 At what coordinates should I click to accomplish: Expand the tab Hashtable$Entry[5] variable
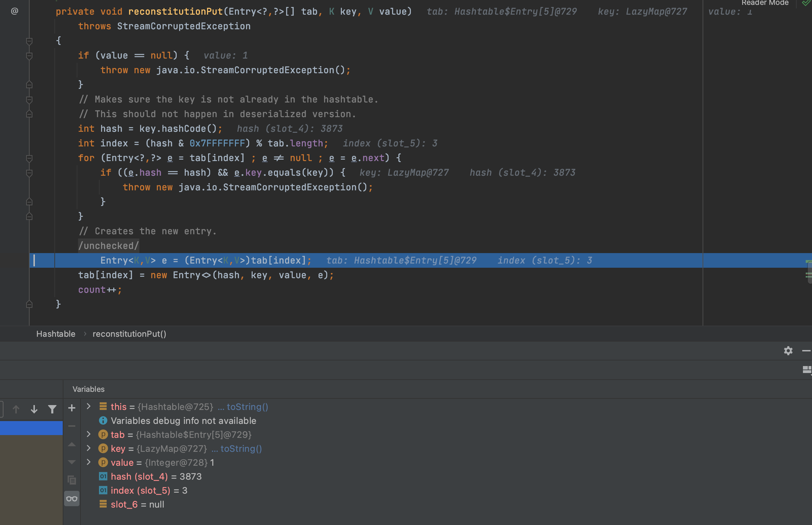pos(89,434)
